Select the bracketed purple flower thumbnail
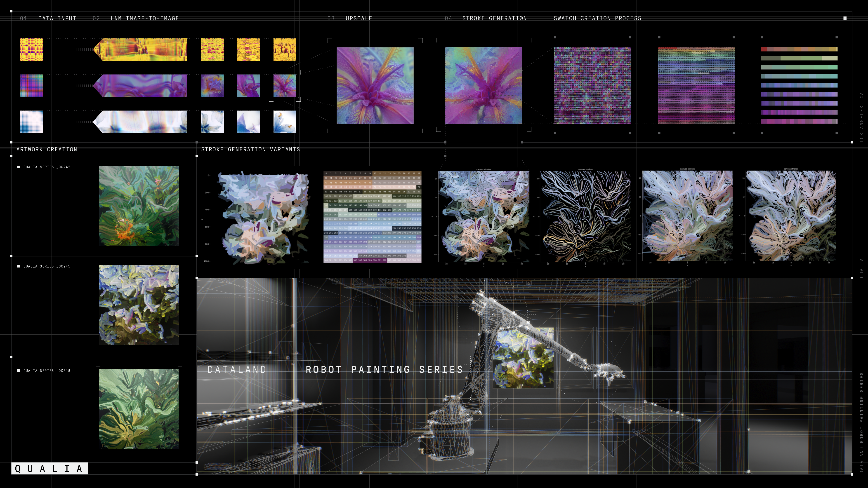Viewport: 868px width, 488px height. click(285, 86)
